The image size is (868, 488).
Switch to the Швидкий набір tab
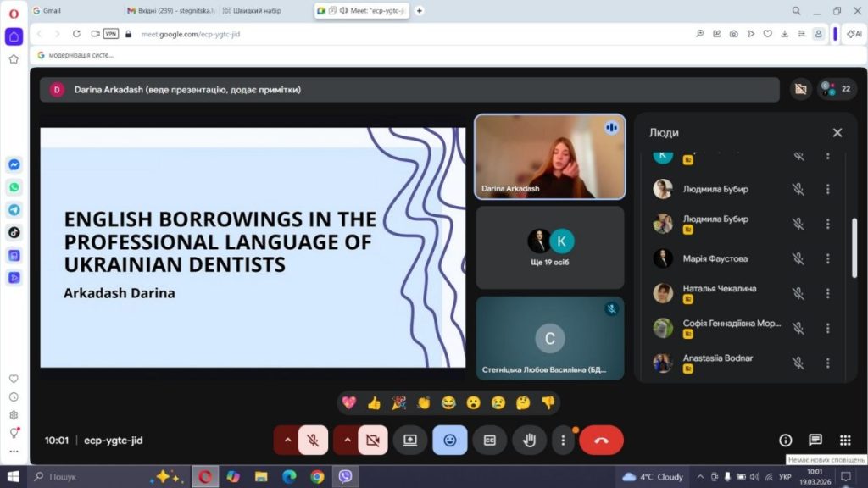click(x=254, y=11)
